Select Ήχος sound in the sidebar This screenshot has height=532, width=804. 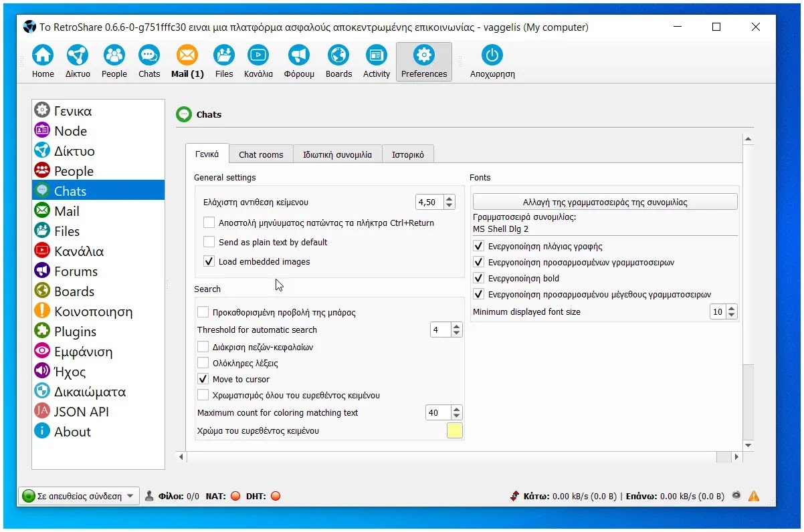click(x=98, y=372)
